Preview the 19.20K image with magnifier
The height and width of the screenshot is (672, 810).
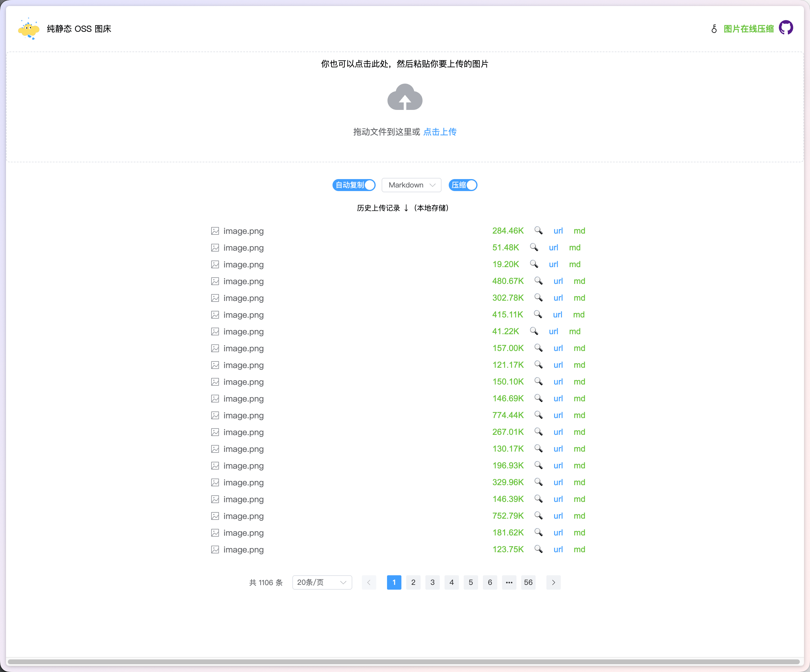(x=534, y=264)
